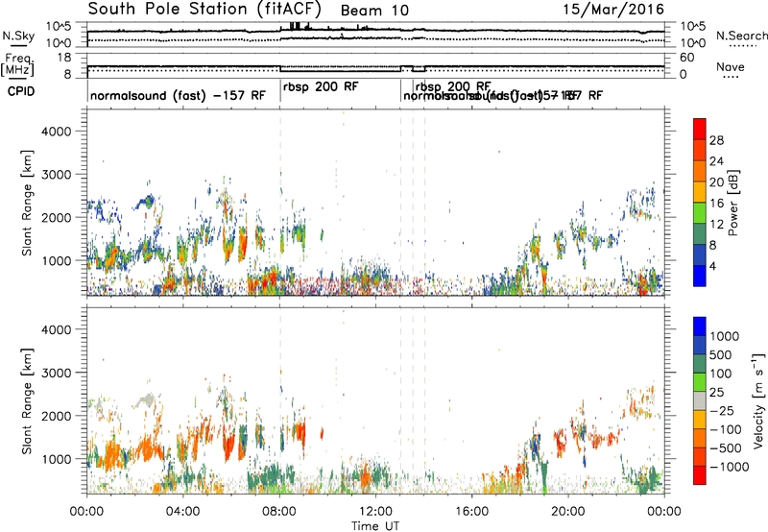Click the Nave legend label

(731, 66)
